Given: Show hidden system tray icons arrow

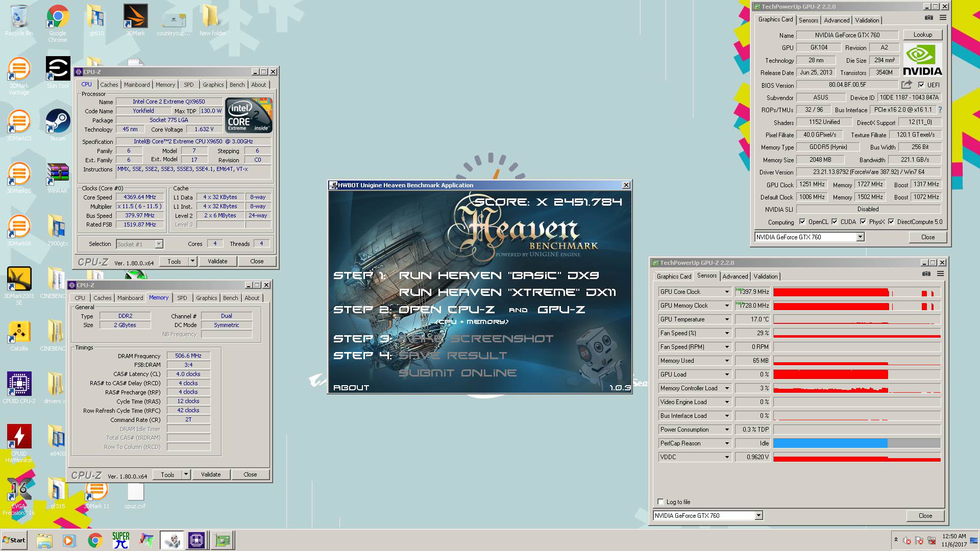Looking at the screenshot, I should click(896, 540).
